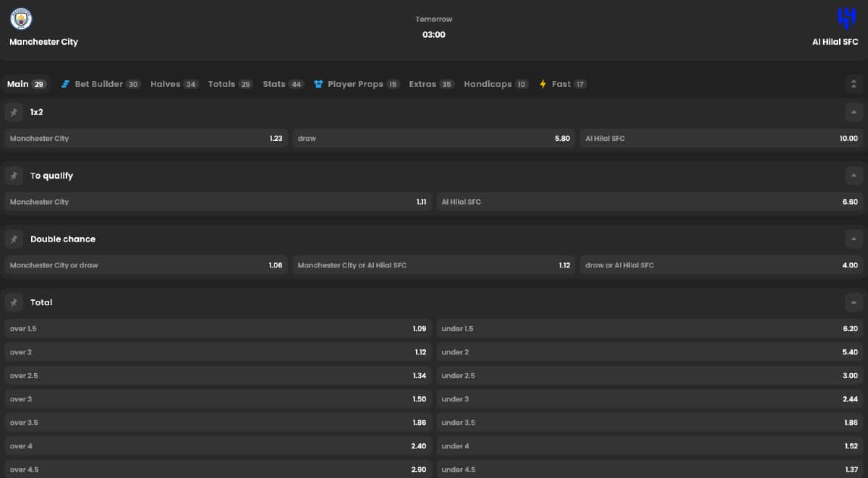This screenshot has width=868, height=478.
Task: Choose under 4 goals at 1.52
Action: (650, 446)
